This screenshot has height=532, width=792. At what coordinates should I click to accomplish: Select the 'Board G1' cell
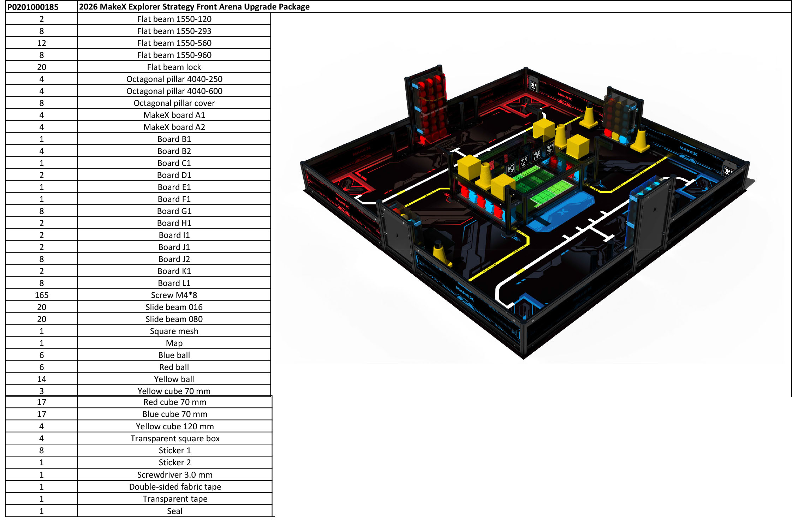[174, 211]
